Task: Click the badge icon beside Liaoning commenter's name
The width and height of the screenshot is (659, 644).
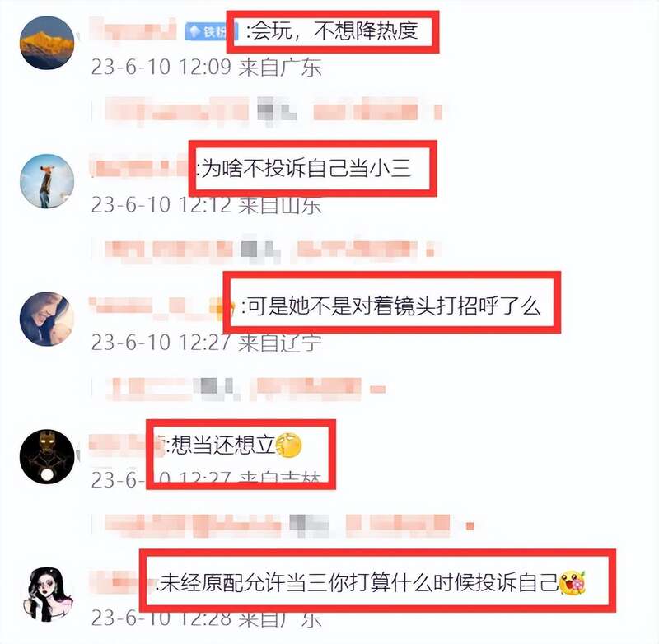Action: (219, 307)
